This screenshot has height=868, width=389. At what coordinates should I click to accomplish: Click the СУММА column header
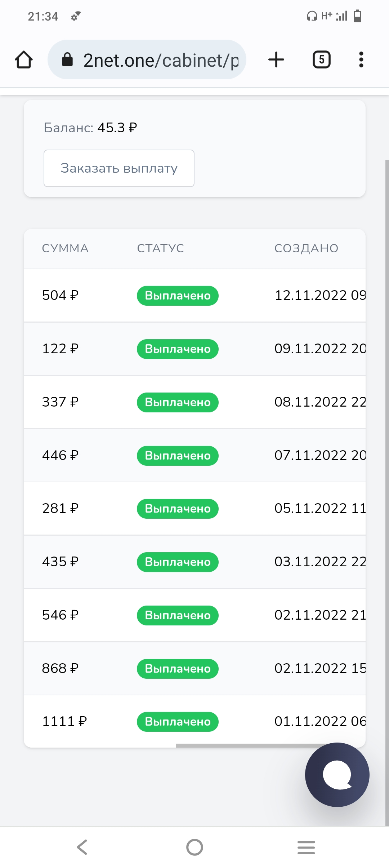[65, 248]
